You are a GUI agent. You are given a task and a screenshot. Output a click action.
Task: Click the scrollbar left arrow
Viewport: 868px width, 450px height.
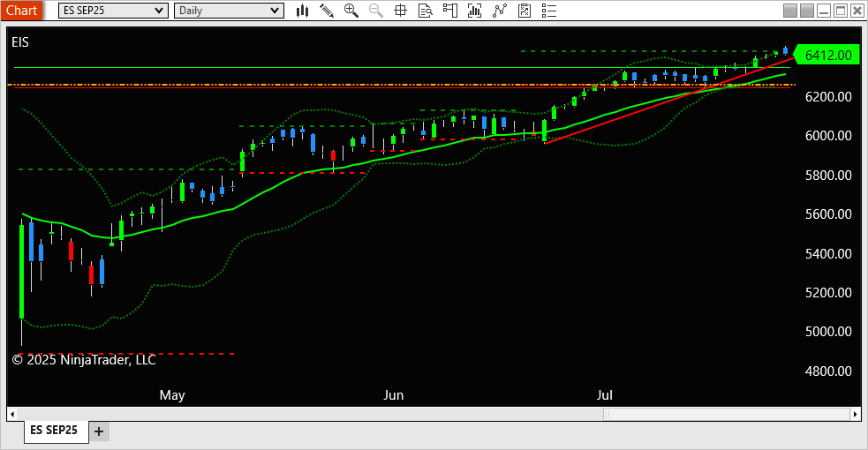[12, 414]
